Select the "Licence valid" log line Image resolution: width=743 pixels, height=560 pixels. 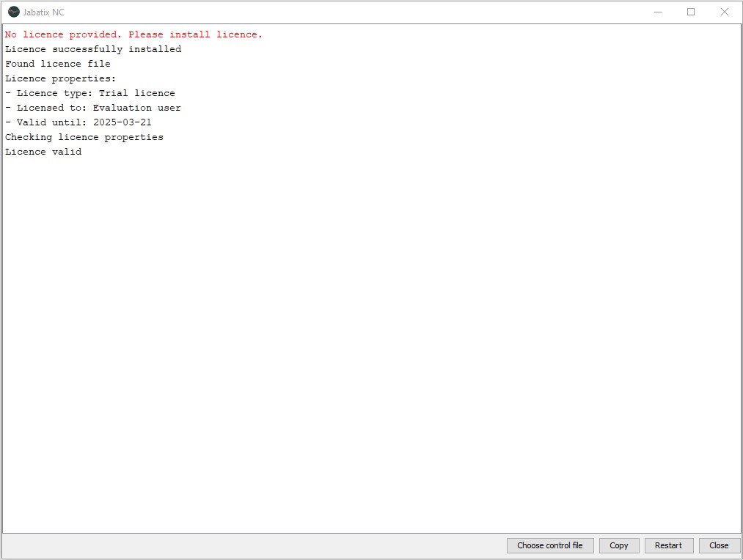coord(43,152)
